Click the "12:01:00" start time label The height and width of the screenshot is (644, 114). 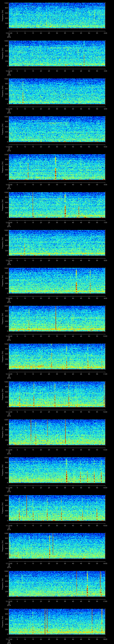9,33
